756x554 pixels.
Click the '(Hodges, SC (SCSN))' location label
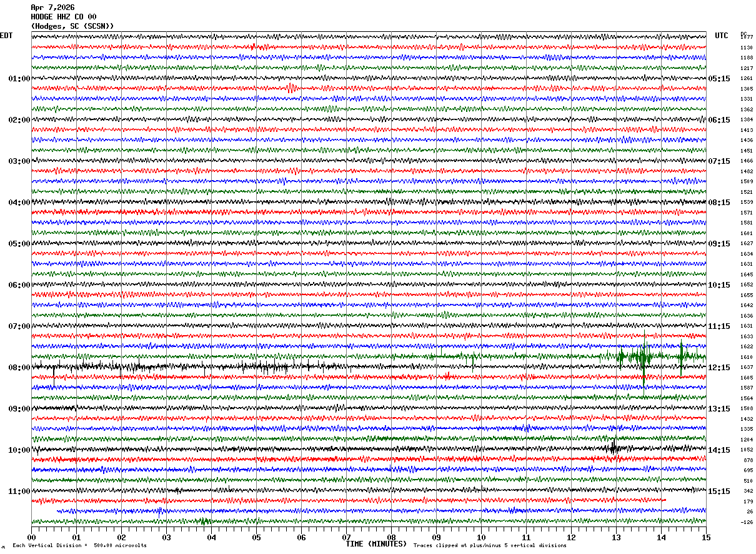pos(72,26)
